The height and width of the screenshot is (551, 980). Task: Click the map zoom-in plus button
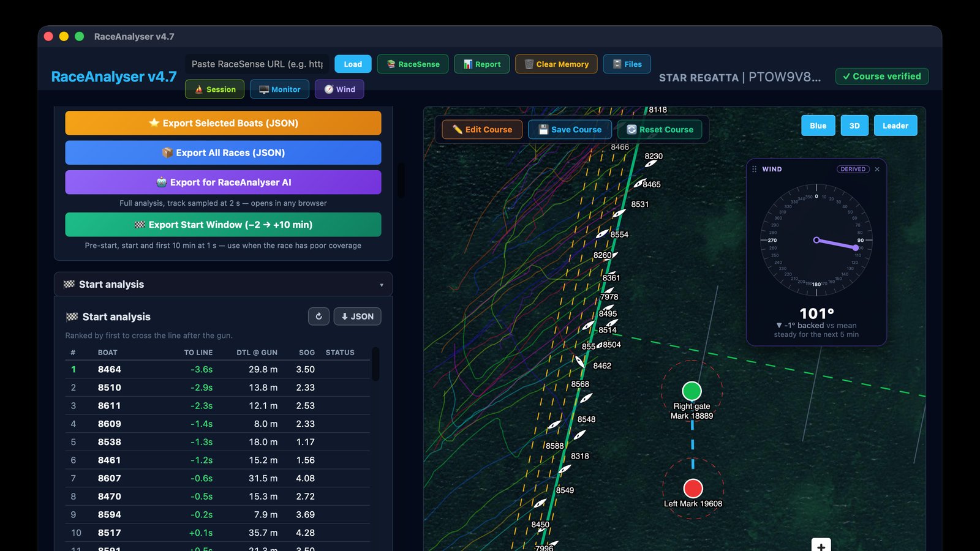(821, 545)
